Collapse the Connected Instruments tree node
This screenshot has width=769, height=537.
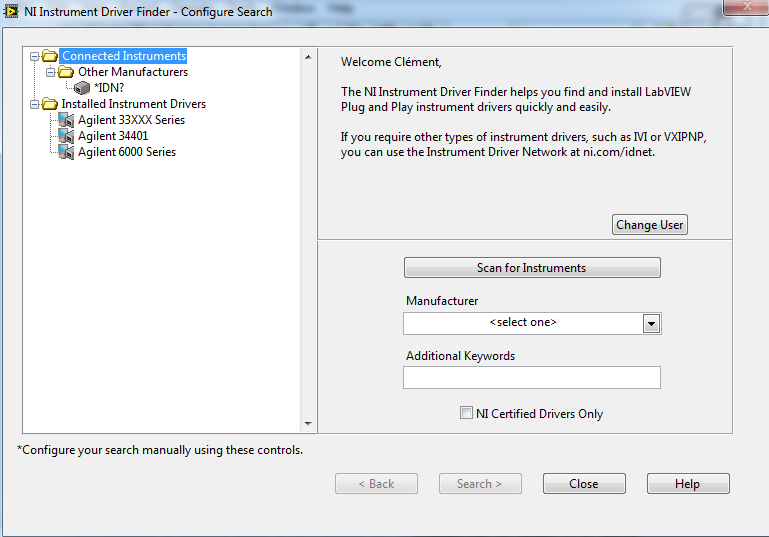34,56
